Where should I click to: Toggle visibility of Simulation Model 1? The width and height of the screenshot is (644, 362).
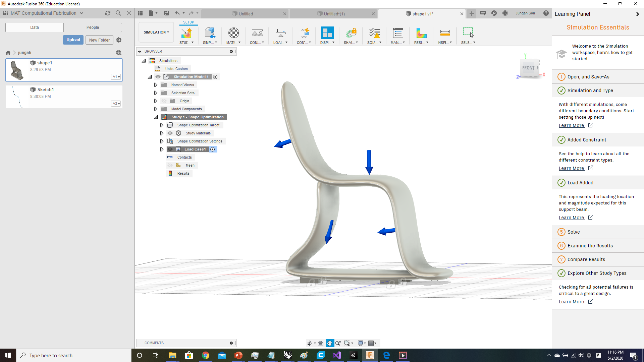click(x=158, y=77)
